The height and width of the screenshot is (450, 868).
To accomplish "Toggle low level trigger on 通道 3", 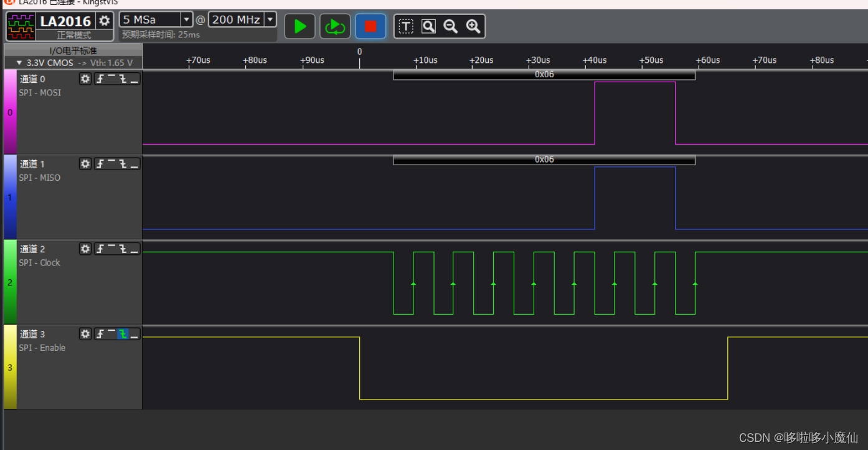I will (134, 334).
